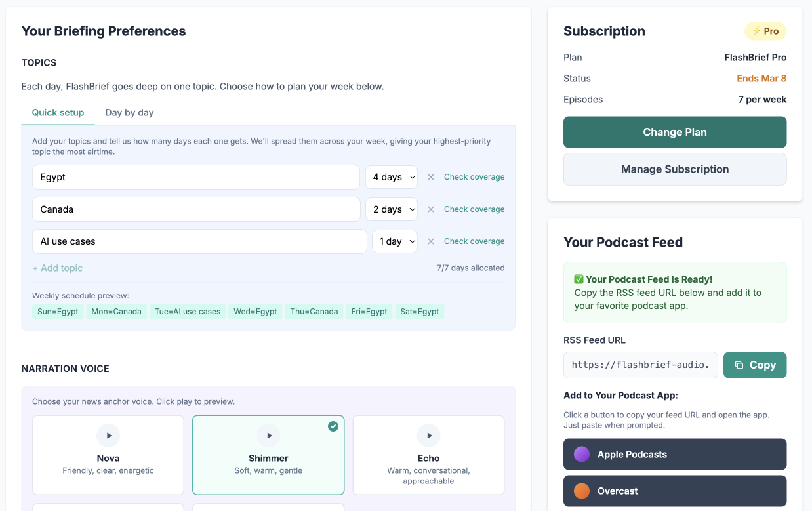Play the Shimmer voice preview
The width and height of the screenshot is (812, 511).
268,435
